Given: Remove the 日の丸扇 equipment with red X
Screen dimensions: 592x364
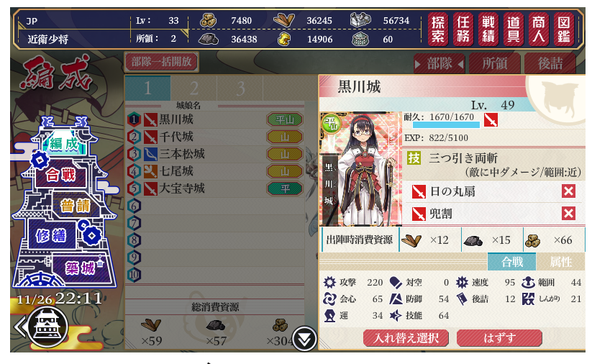Looking at the screenshot, I should click(568, 191).
